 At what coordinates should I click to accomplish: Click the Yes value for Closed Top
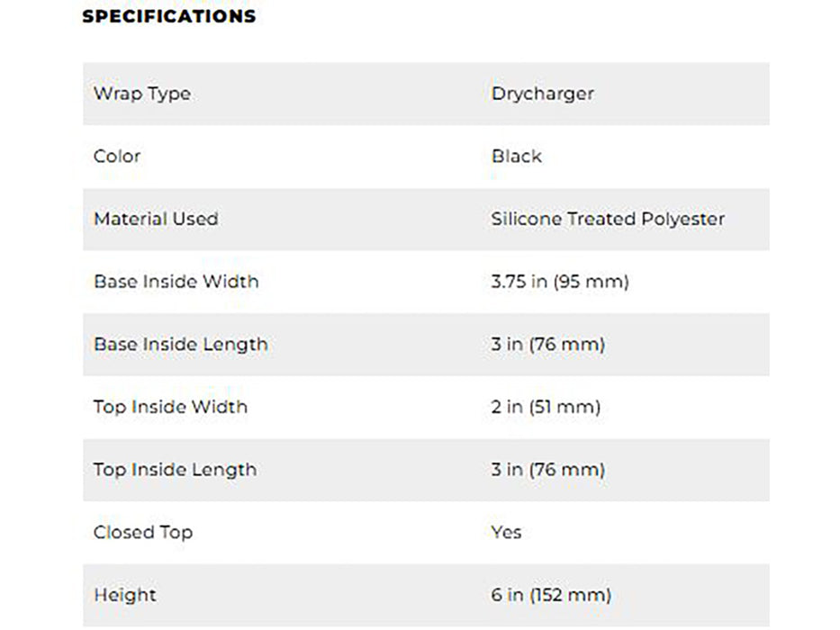[506, 533]
